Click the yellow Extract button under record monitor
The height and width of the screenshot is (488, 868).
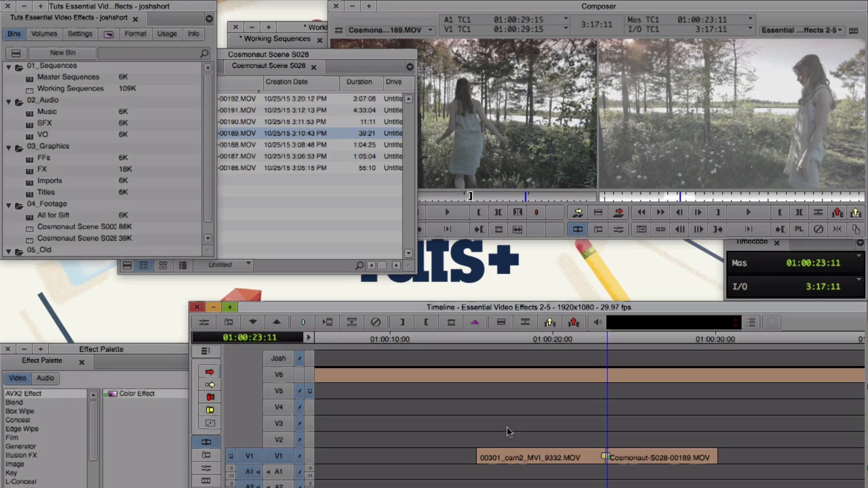point(856,213)
